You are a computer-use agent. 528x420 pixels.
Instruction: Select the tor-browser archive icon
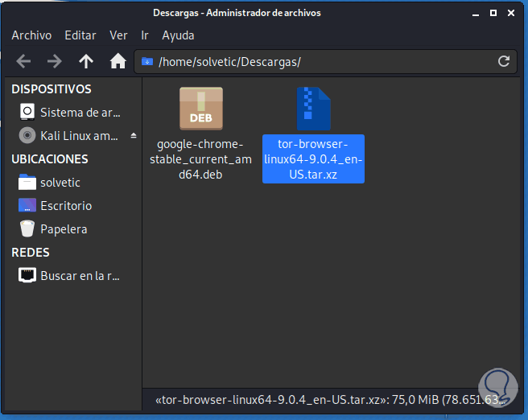[314, 109]
